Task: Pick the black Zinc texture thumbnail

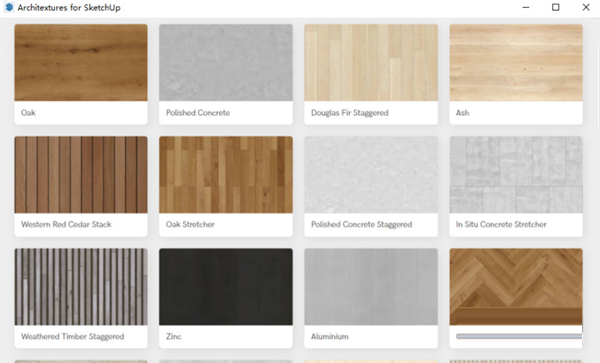Action: [226, 286]
